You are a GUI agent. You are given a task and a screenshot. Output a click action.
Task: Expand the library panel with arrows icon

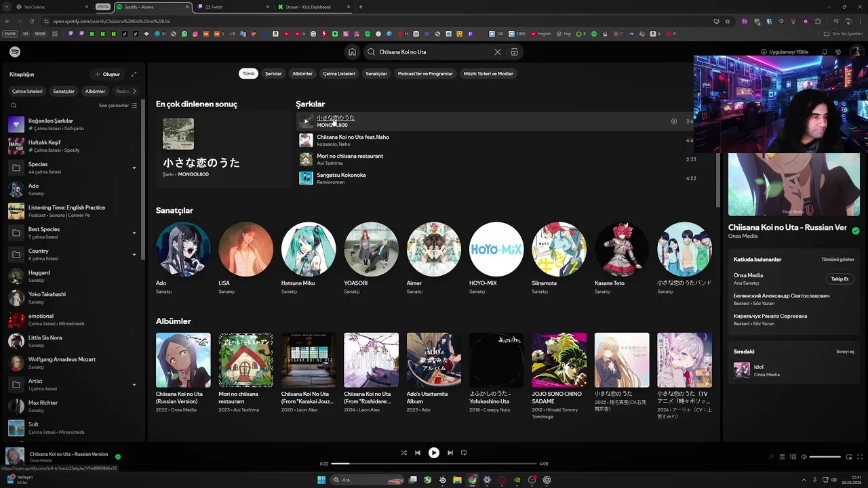click(134, 75)
